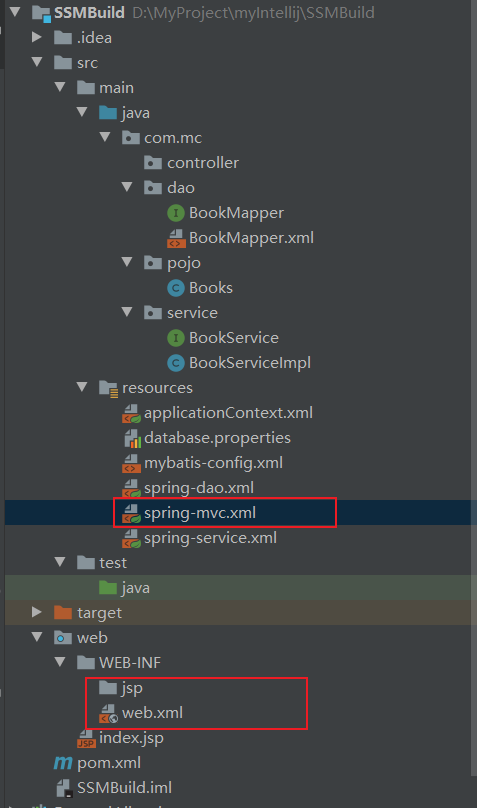Expand the .idea folder
477x808 pixels.
[37, 37]
